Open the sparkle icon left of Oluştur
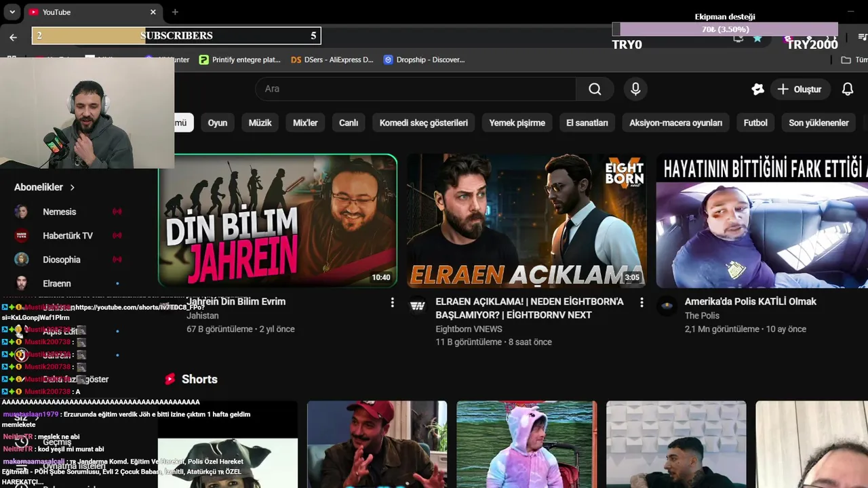The height and width of the screenshot is (488, 868). (x=757, y=89)
